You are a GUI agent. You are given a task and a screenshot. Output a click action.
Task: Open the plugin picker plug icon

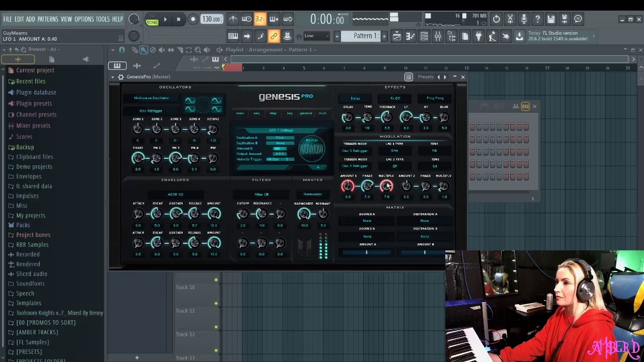(478, 36)
